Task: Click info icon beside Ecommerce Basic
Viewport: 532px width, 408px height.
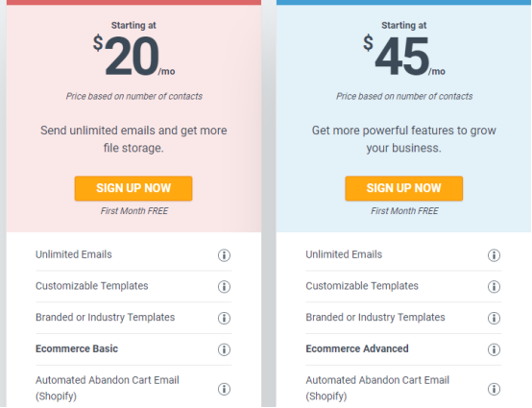Action: [224, 349]
